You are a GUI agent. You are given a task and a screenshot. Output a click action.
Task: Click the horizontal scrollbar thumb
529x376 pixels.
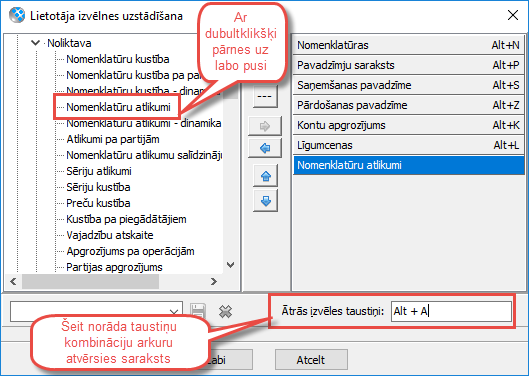click(90, 281)
